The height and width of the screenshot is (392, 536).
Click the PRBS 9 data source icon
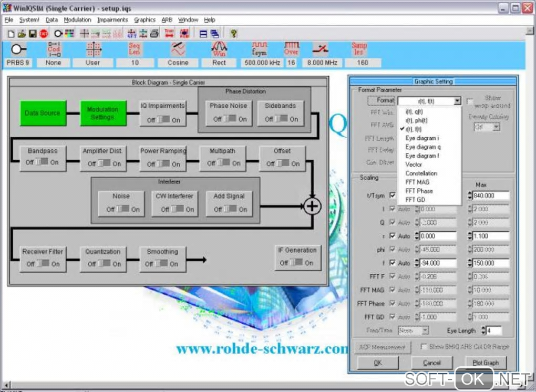tap(18, 49)
